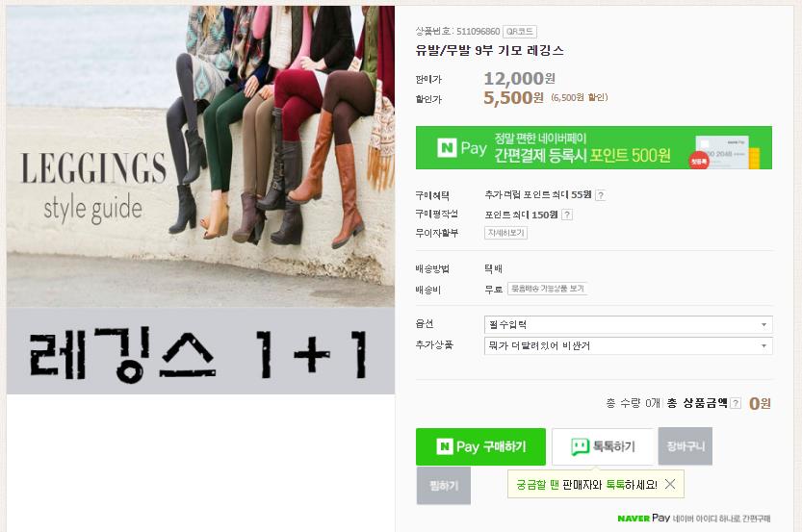Open 자세히보기 for 무이자할부

tap(505, 233)
